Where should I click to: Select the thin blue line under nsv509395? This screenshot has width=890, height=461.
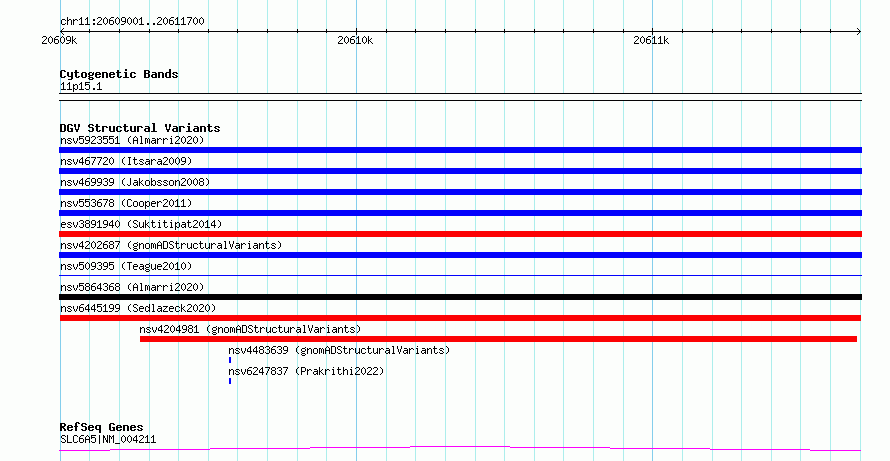[460, 275]
